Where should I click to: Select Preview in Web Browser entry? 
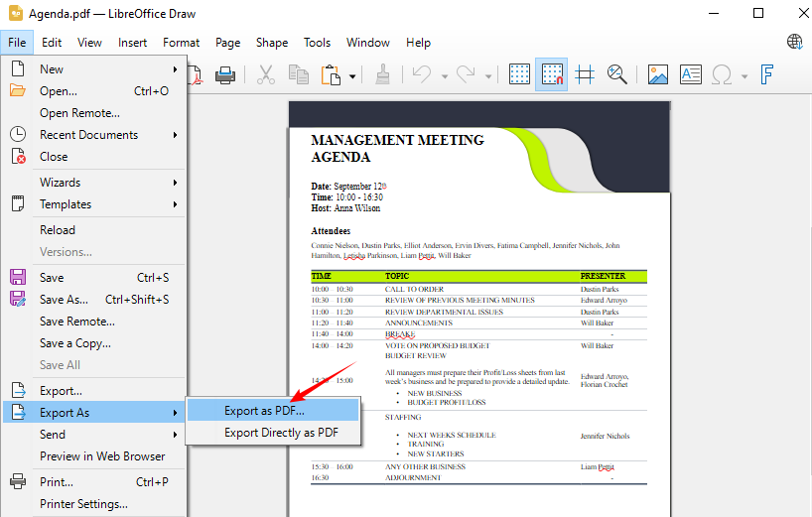[x=93, y=455]
